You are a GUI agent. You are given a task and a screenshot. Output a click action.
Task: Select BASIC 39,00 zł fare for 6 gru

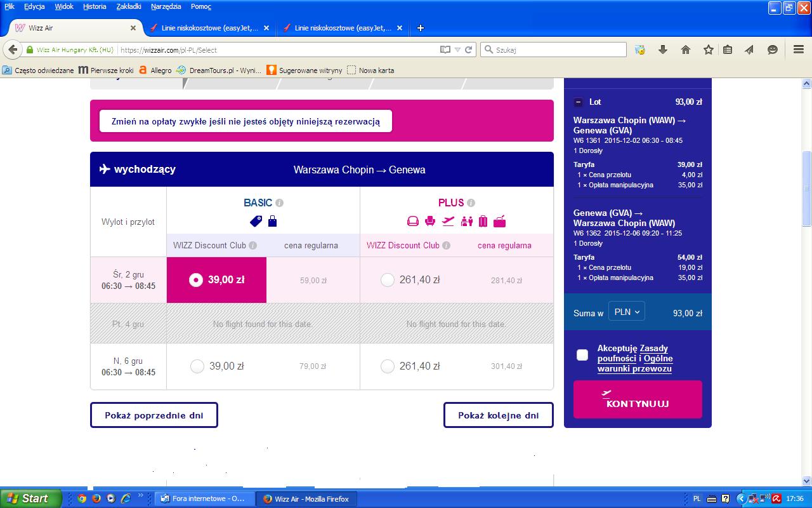tap(197, 366)
